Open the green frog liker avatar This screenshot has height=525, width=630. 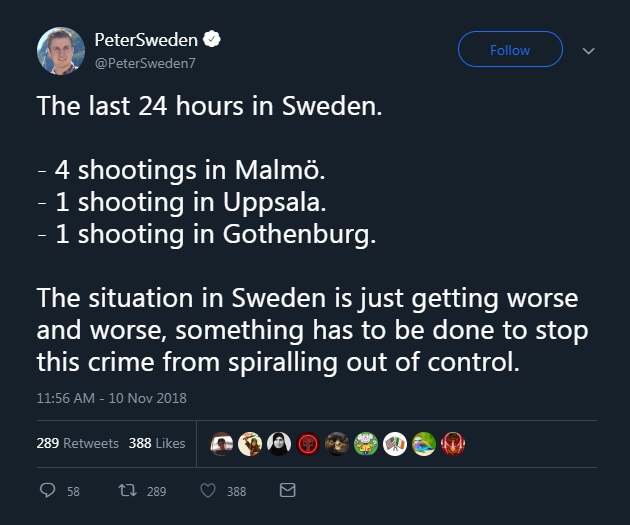coord(366,443)
